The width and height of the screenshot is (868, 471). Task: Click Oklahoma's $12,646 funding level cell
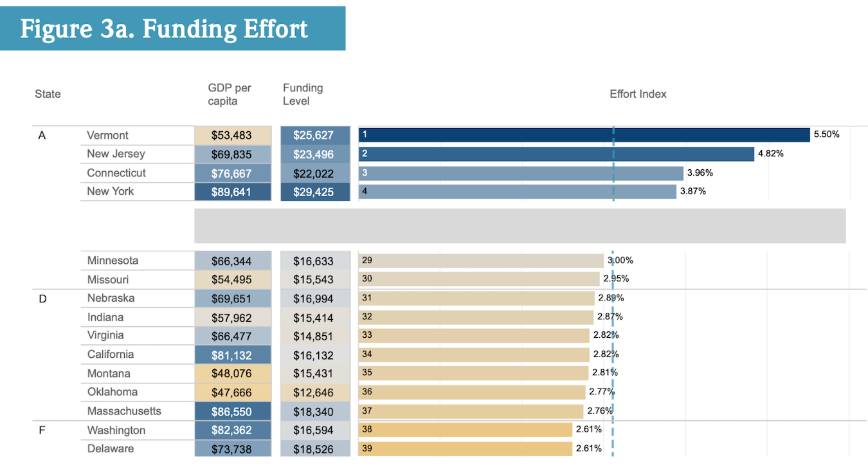[315, 392]
